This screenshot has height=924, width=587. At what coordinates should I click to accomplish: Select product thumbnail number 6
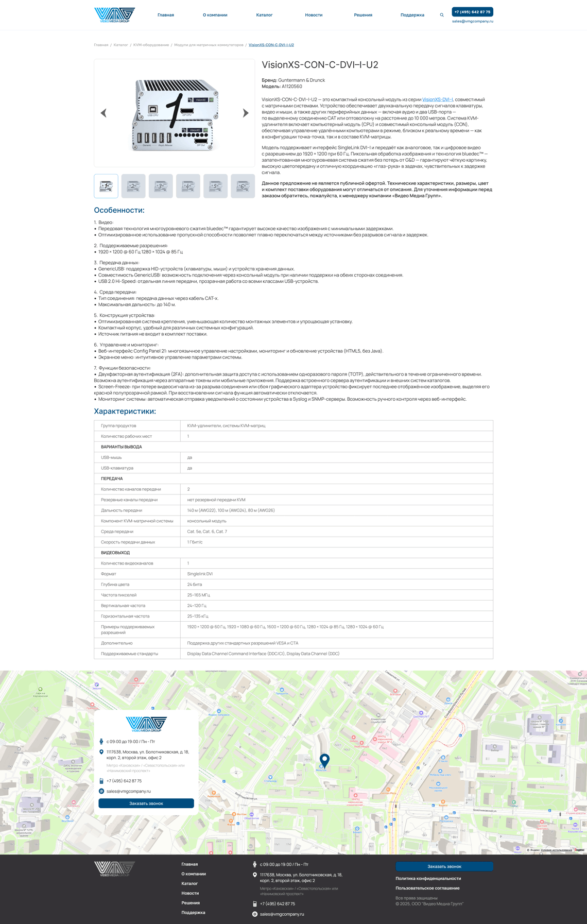click(243, 186)
